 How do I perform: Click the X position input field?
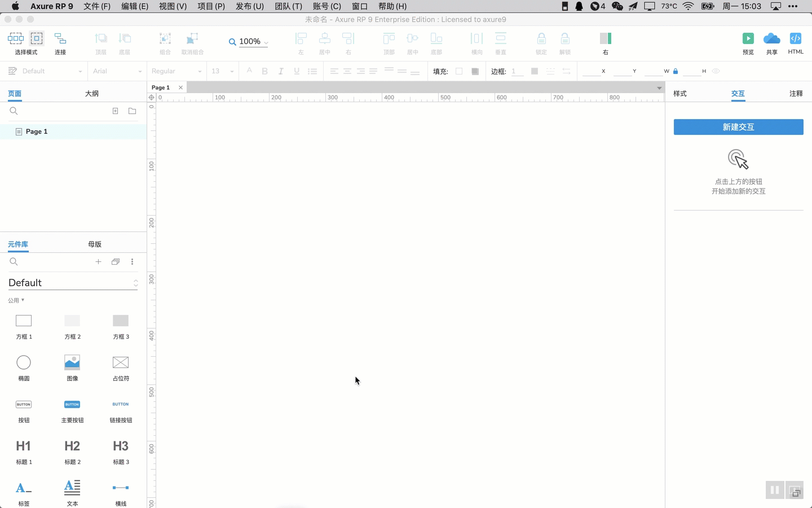coord(591,71)
